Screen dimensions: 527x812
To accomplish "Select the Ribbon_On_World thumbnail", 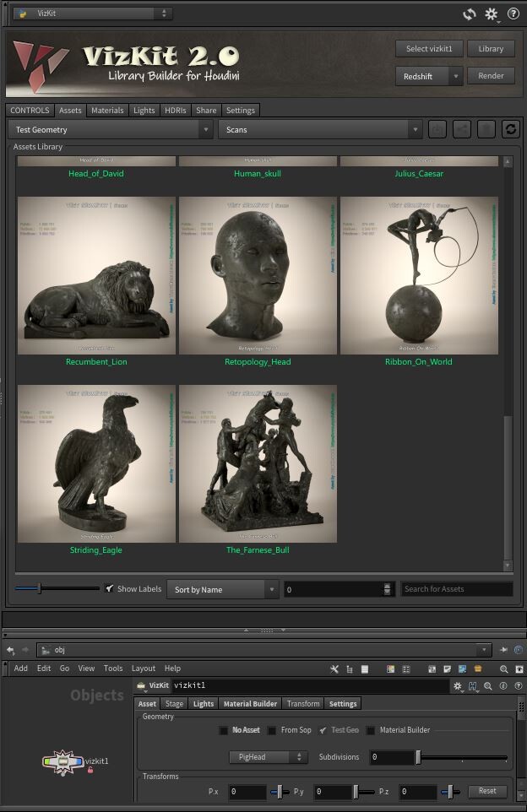I will pos(419,275).
